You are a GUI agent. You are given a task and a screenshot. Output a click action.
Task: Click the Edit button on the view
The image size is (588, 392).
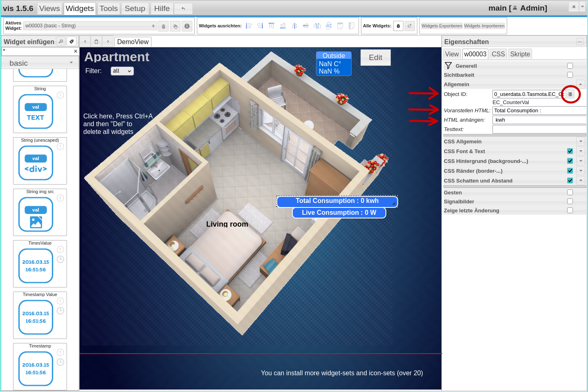coord(375,57)
